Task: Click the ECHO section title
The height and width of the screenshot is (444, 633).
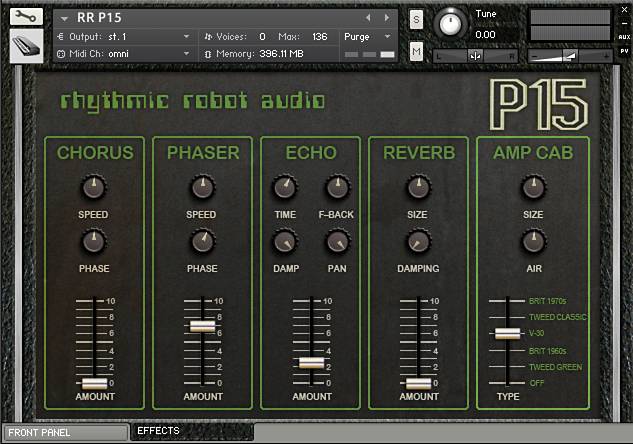Action: click(311, 153)
